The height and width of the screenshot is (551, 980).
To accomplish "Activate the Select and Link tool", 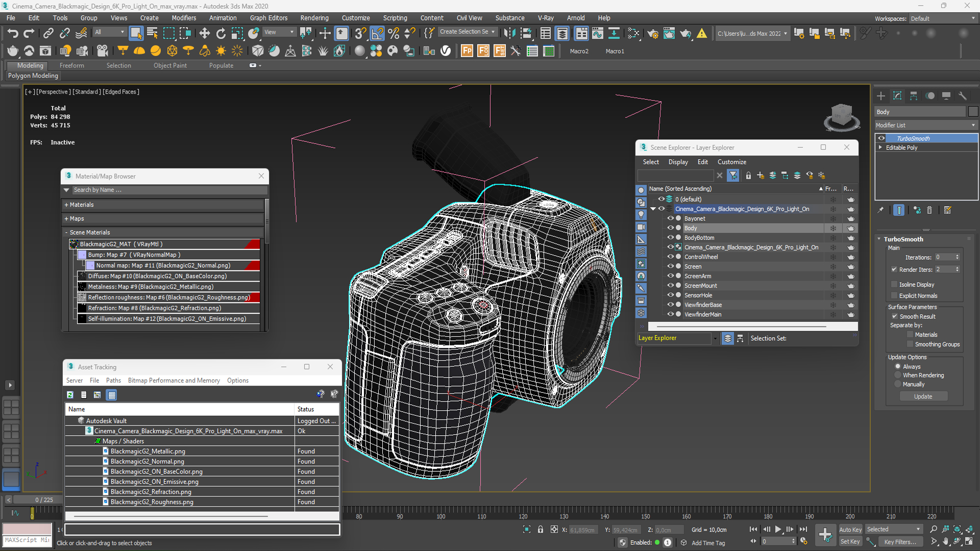I will point(48,34).
